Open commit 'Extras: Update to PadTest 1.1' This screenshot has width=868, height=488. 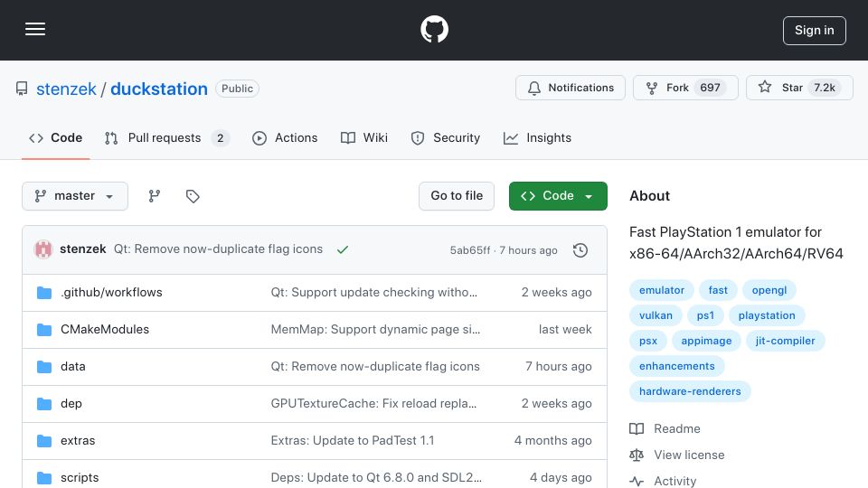(352, 440)
